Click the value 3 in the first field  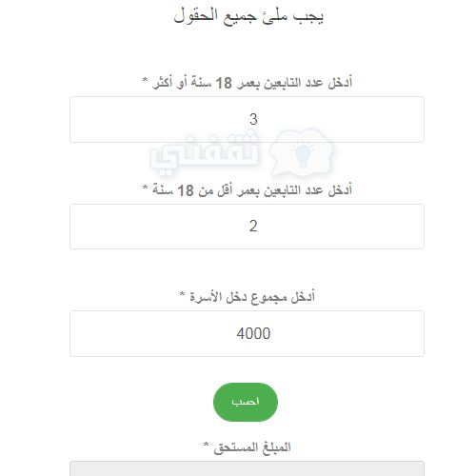tap(253, 120)
